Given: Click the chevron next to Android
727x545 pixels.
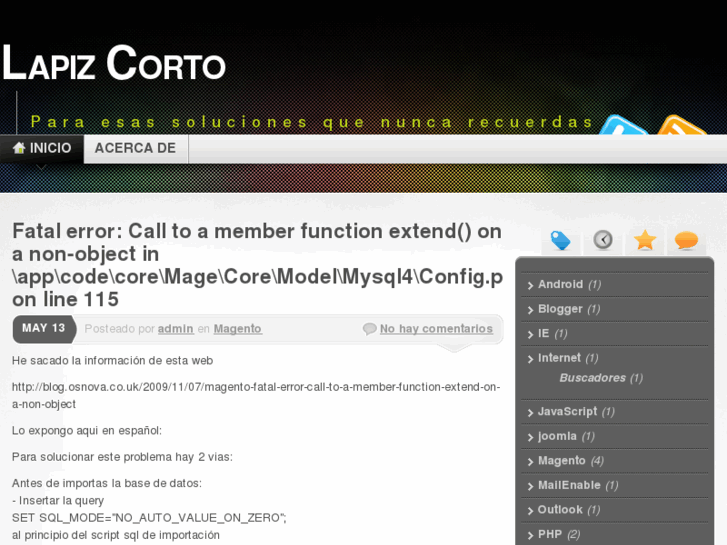Looking at the screenshot, I should (530, 285).
